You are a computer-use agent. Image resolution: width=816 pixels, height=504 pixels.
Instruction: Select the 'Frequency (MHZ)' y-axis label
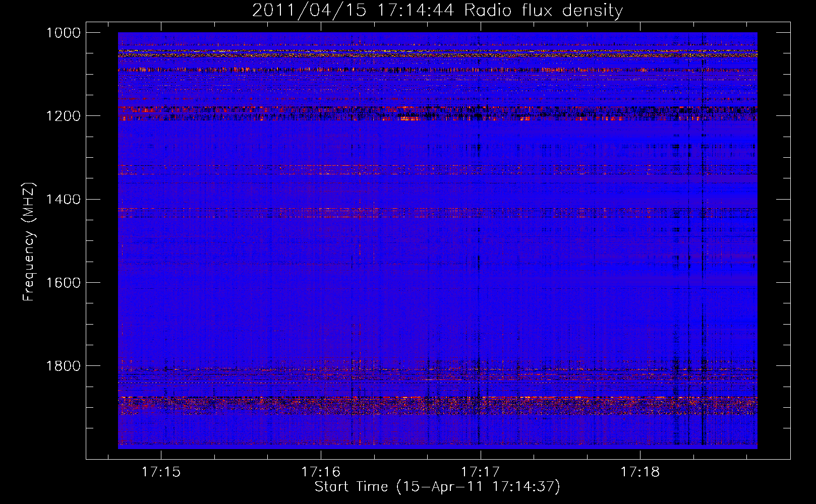pos(29,242)
